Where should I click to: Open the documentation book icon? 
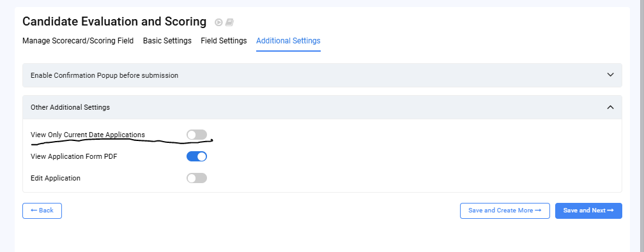click(229, 22)
